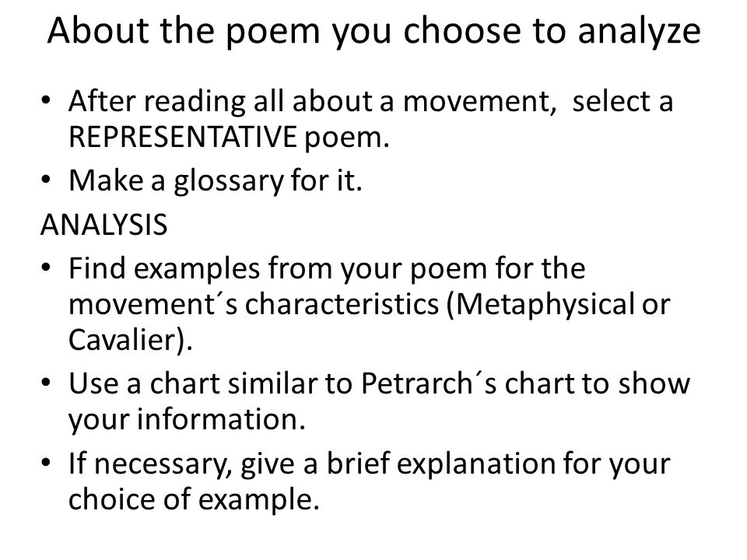Click the text 'select a' in first bullet
This screenshot has width=747, height=560.
click(622, 101)
